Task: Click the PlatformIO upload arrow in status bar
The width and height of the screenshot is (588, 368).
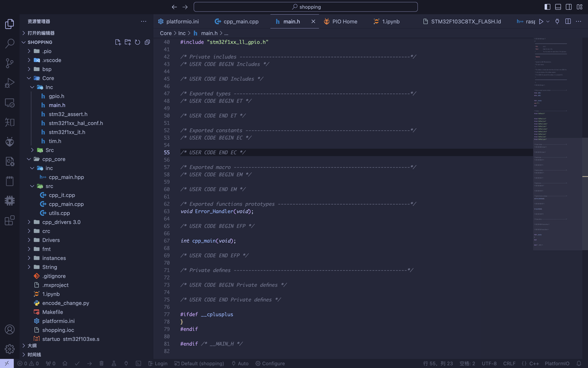Action: (x=90, y=364)
